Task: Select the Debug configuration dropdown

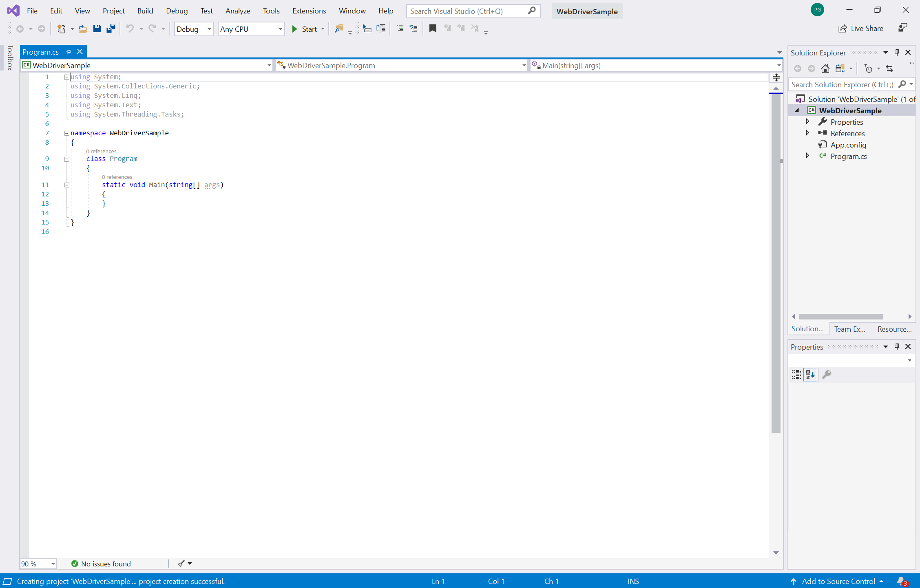Action: 193,28
